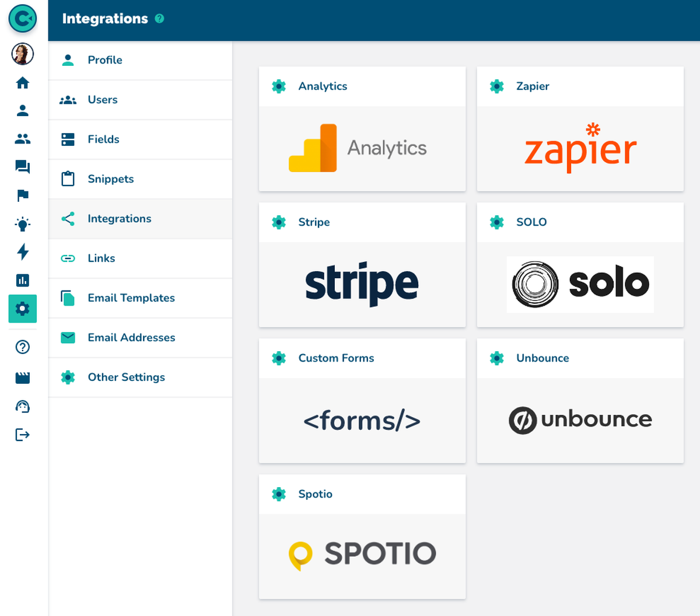
Task: Go to the Home icon
Action: coord(23,83)
